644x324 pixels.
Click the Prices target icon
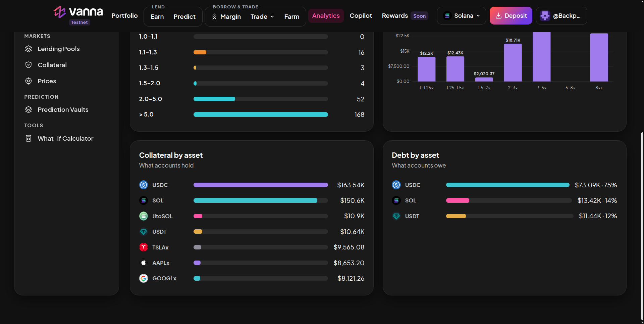[x=29, y=81]
